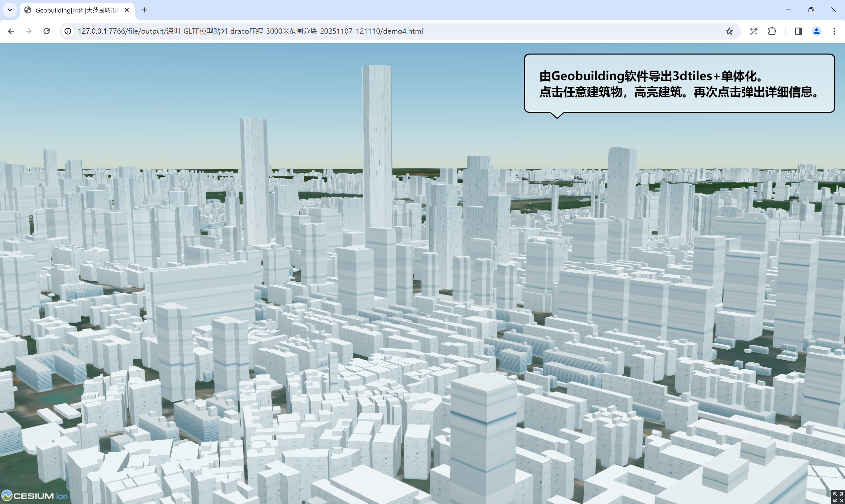845x504 pixels.
Task: Go back to previous page
Action: (11, 31)
